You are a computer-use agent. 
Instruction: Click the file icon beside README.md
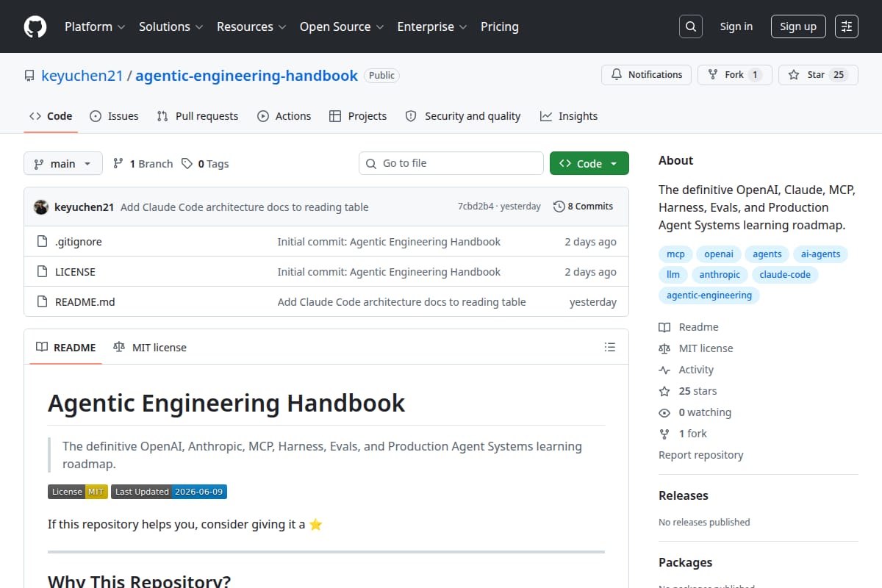pyautogui.click(x=42, y=302)
